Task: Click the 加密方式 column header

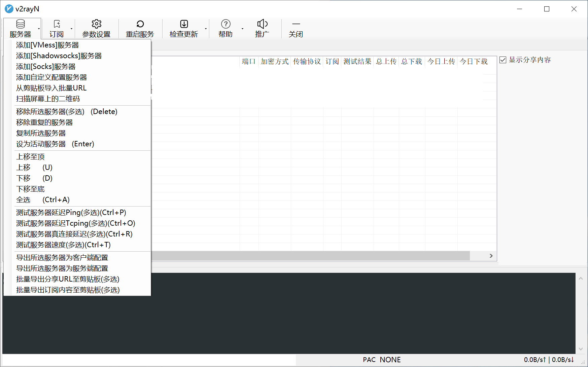Action: (275, 62)
